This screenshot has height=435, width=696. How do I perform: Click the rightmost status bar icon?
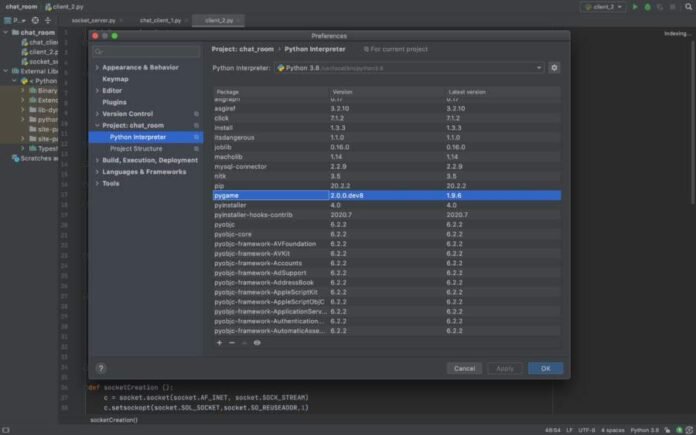(x=689, y=430)
